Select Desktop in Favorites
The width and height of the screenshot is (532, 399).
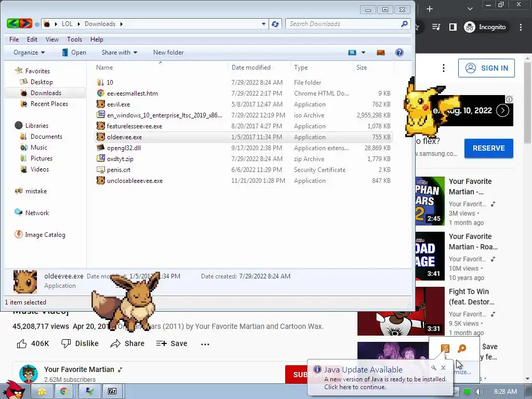pos(42,82)
